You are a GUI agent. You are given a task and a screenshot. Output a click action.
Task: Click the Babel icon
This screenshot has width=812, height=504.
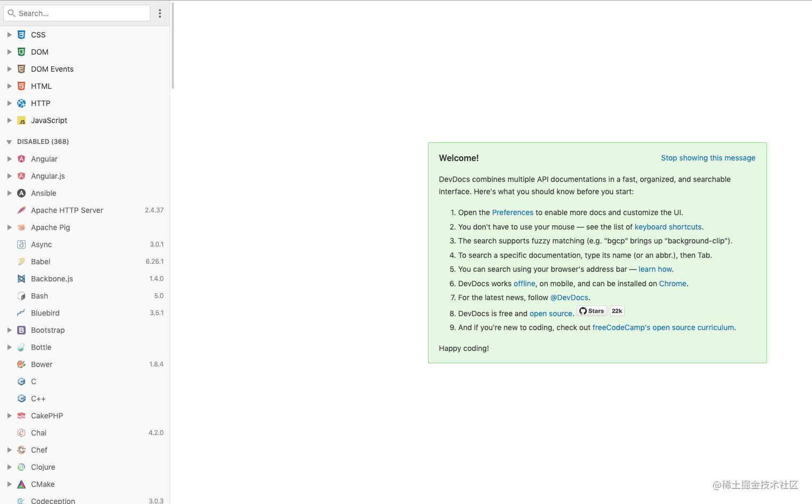pyautogui.click(x=21, y=262)
